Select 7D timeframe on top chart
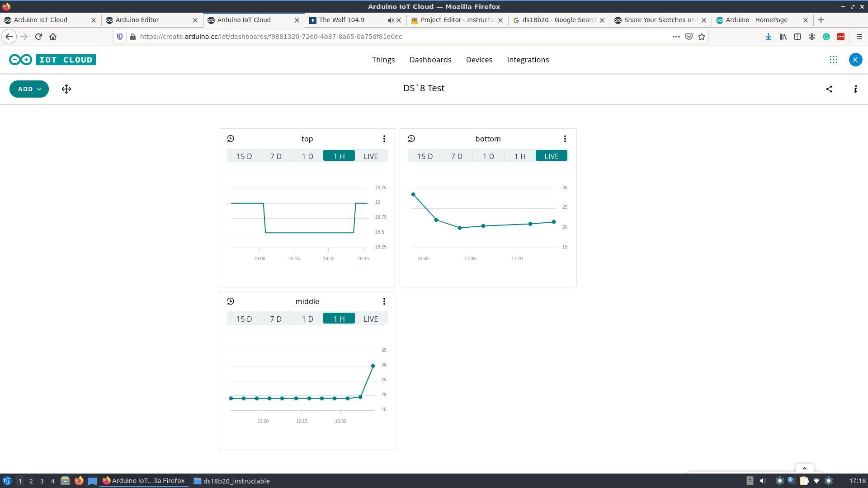 275,155
